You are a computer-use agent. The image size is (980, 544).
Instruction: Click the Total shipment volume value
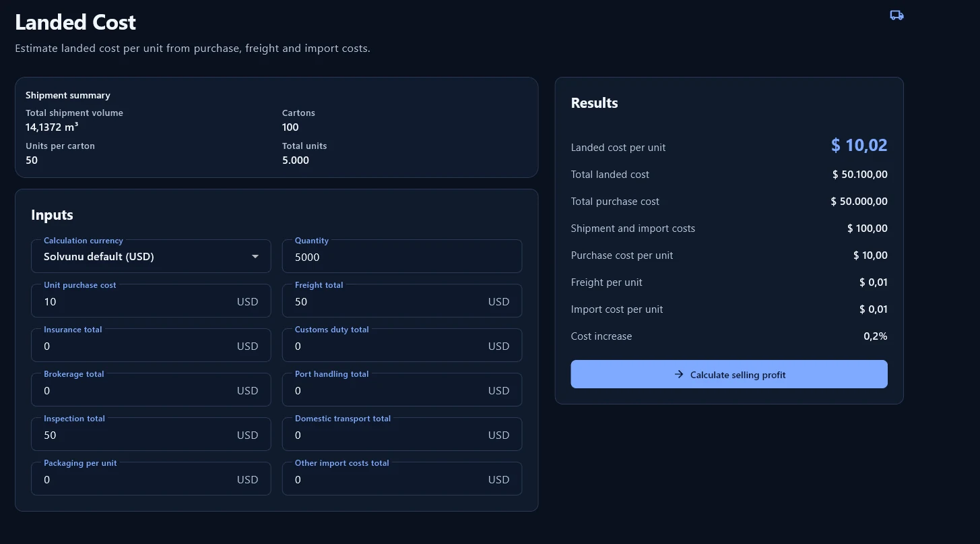[x=53, y=127]
